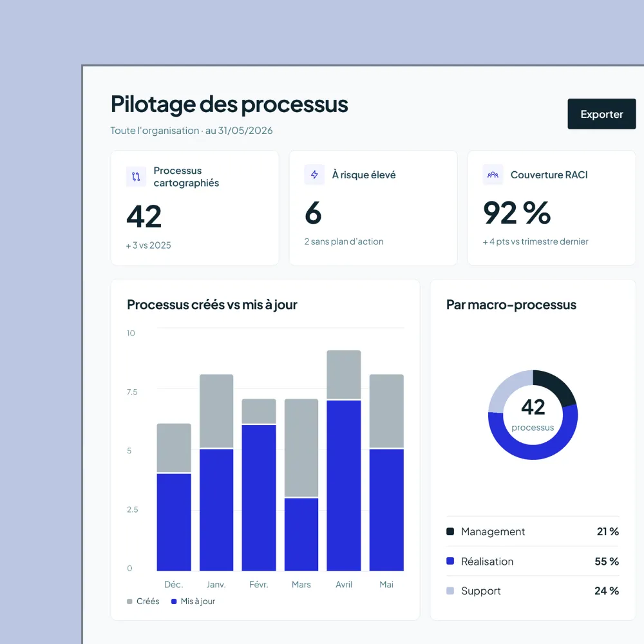Click the people icon for Couverture RACI

coord(493,175)
